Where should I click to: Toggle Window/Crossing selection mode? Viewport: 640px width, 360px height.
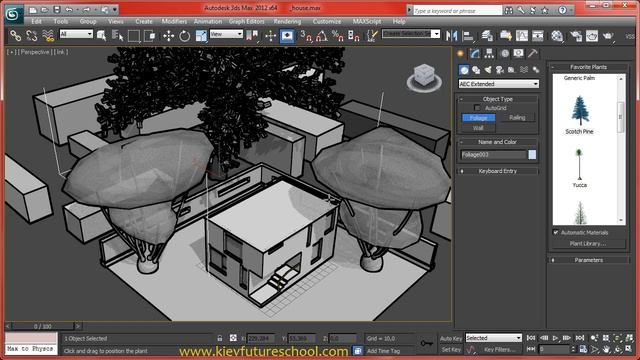pos(150,36)
